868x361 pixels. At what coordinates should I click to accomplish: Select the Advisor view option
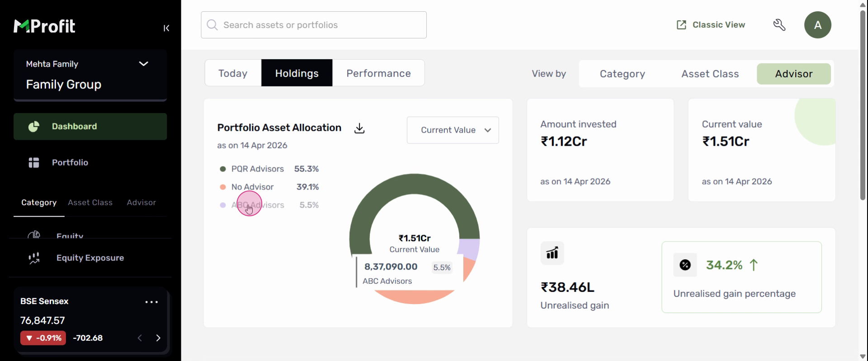click(793, 74)
